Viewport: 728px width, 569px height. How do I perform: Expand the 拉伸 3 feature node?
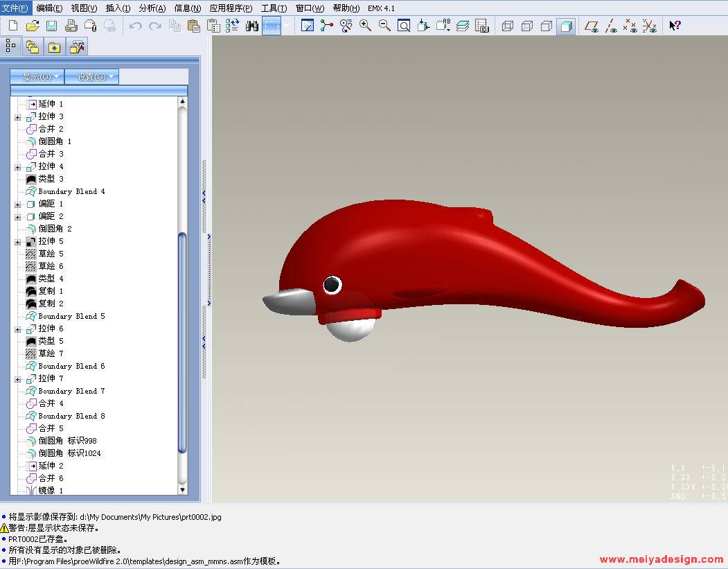tap(18, 116)
